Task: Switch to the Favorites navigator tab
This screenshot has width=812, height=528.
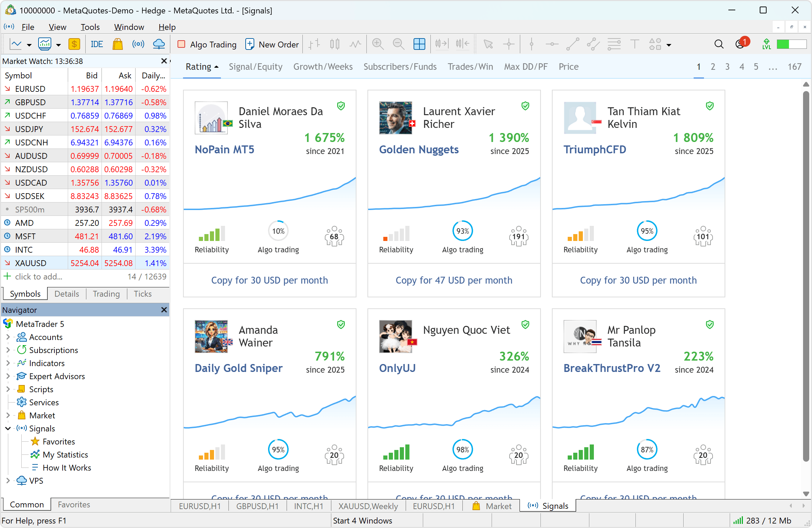Action: pos(74,504)
